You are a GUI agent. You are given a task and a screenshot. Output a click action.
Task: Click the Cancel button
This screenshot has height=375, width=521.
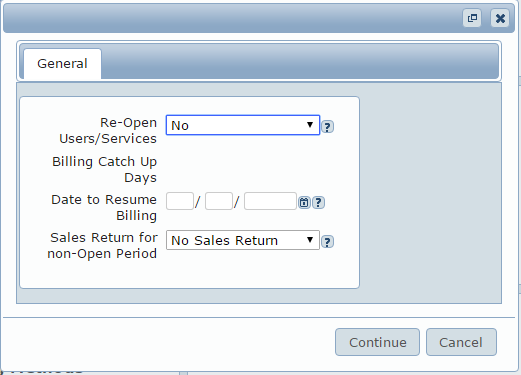(x=461, y=342)
